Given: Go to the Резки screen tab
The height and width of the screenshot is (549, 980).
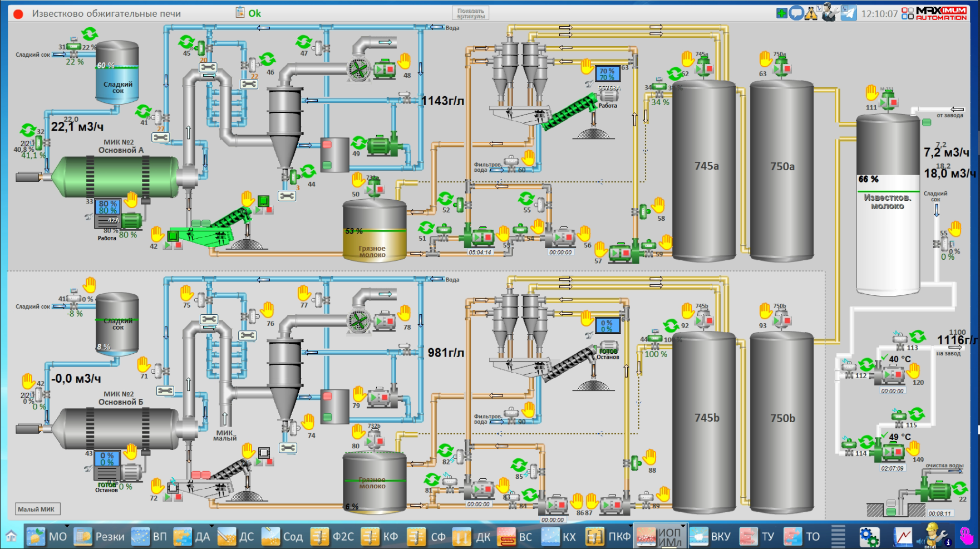Looking at the screenshot, I should pos(100,537).
